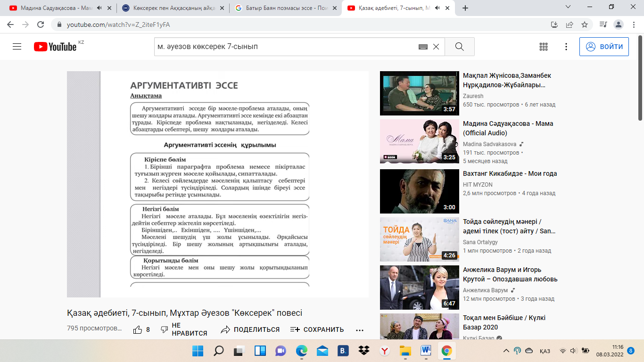
Task: Reload the YouTube page
Action: [41, 25]
